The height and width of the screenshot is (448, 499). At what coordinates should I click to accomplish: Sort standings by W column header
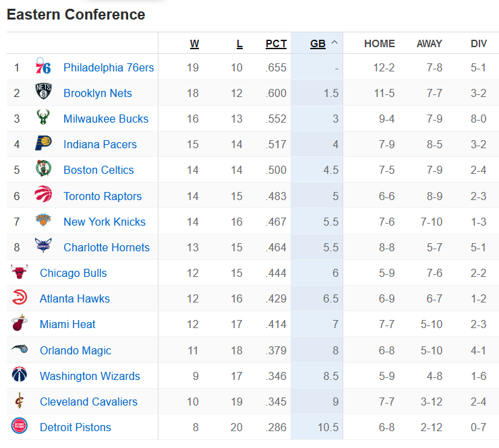[194, 44]
